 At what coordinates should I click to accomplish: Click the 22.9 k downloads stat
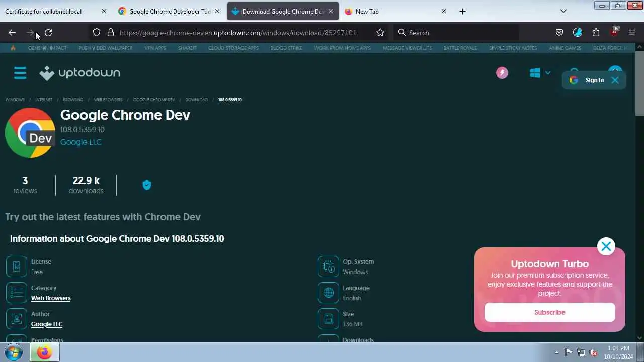pyautogui.click(x=86, y=185)
